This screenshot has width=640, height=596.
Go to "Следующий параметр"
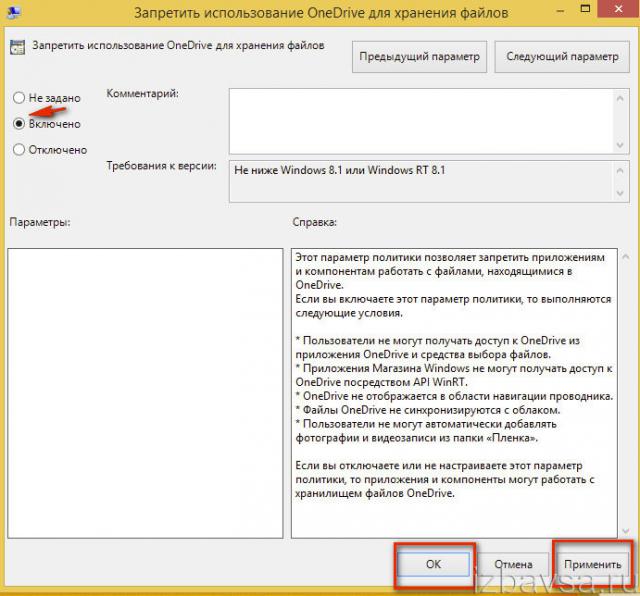click(x=562, y=57)
